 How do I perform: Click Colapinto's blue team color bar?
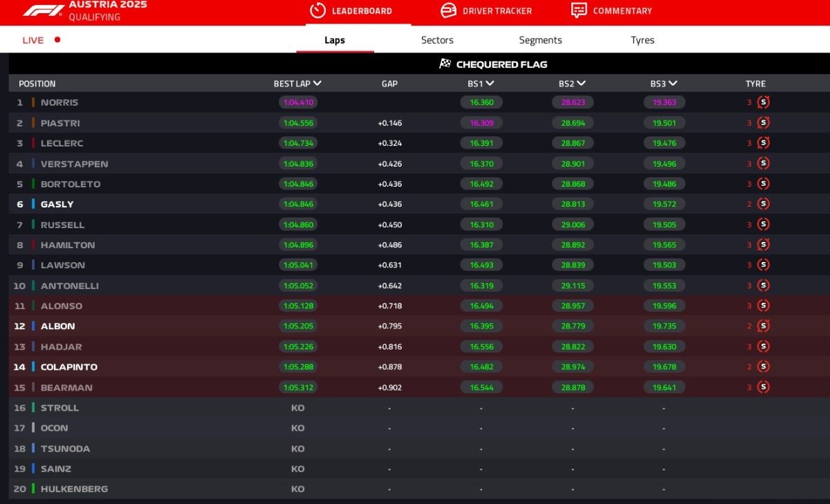(x=33, y=367)
